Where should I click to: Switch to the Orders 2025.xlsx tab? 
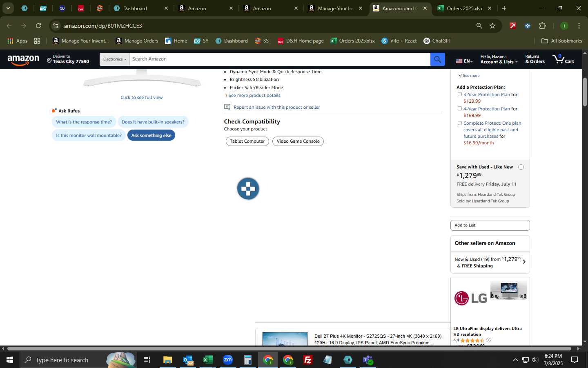(x=464, y=8)
